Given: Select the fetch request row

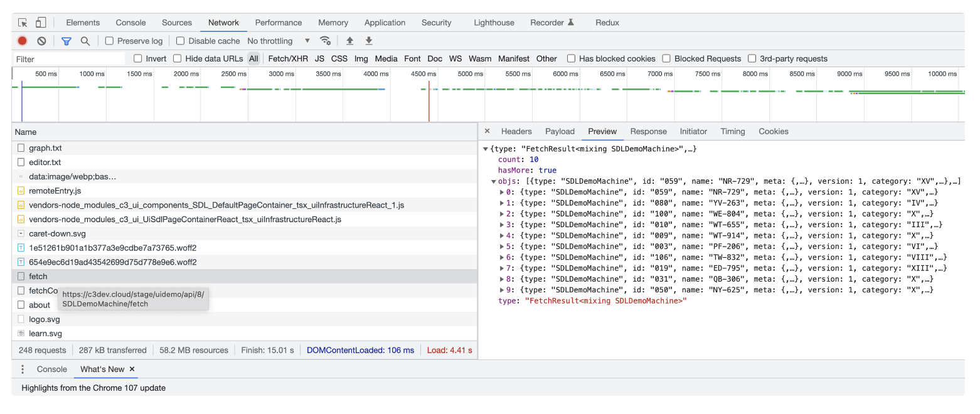Looking at the screenshot, I should 38,276.
